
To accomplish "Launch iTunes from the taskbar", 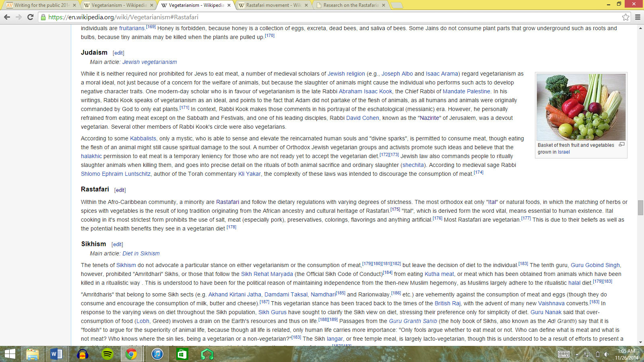I will [x=157, y=354].
